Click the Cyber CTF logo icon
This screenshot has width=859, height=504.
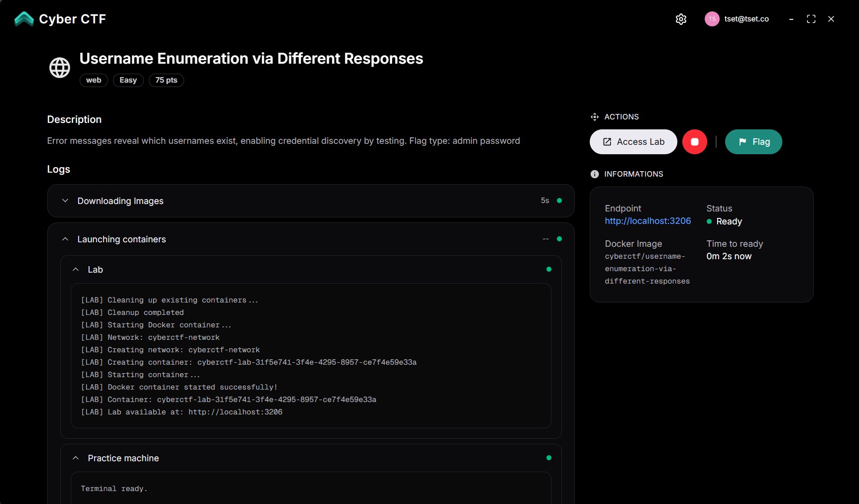click(x=24, y=19)
